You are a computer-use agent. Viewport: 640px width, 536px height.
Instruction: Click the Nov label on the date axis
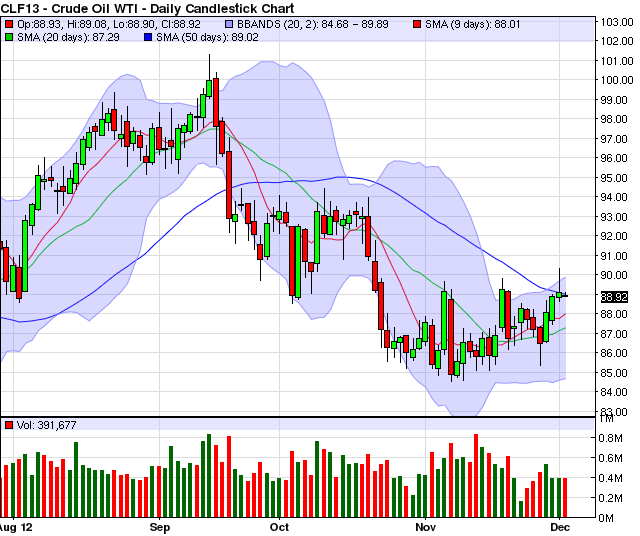[425, 527]
